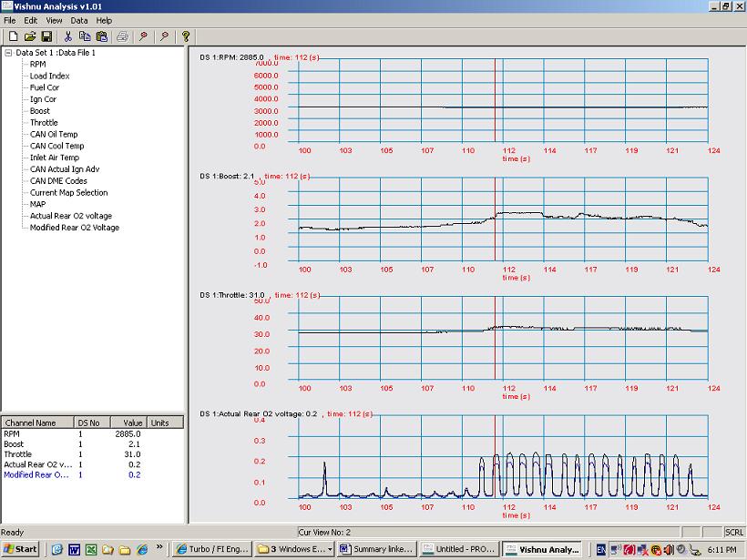Click the Save floppy disk icon
The image size is (747, 560).
click(x=46, y=36)
